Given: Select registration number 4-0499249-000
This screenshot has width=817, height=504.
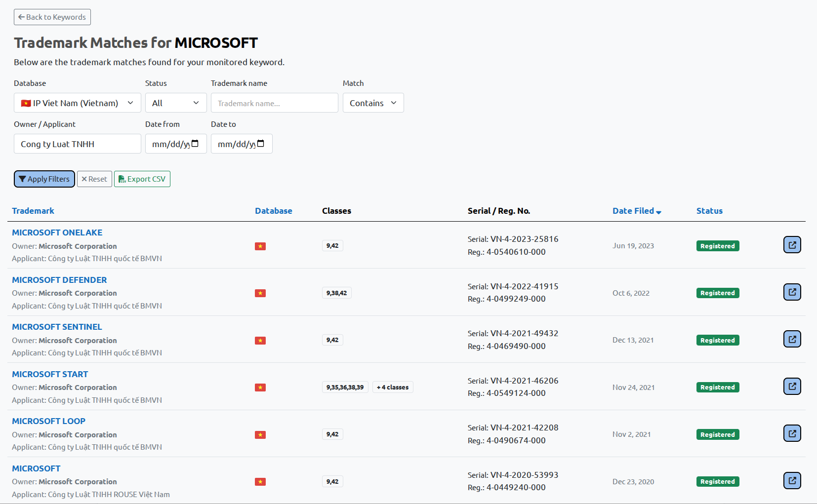Looking at the screenshot, I should click(516, 299).
